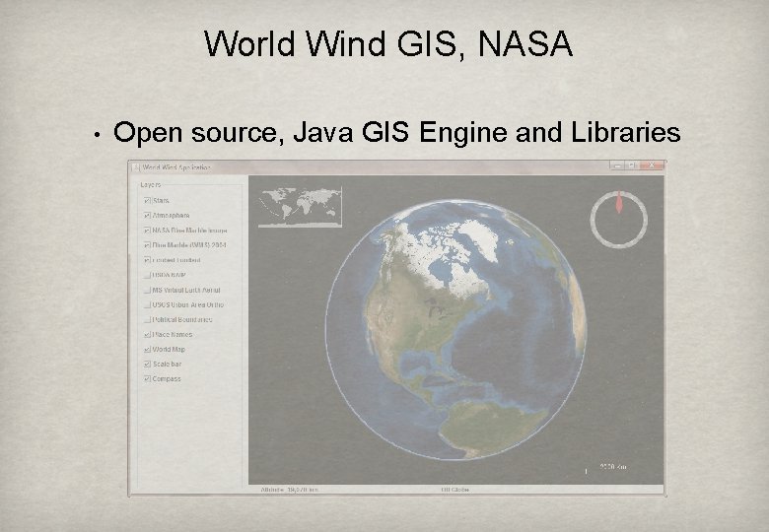Close the World Wind Application window
This screenshot has width=769, height=532.
coord(652,166)
